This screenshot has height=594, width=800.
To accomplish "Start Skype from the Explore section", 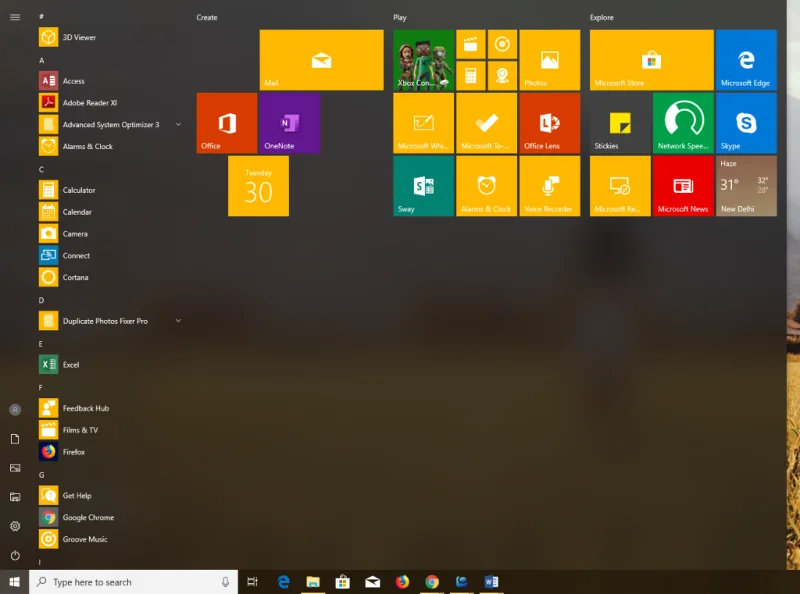I will 746,122.
